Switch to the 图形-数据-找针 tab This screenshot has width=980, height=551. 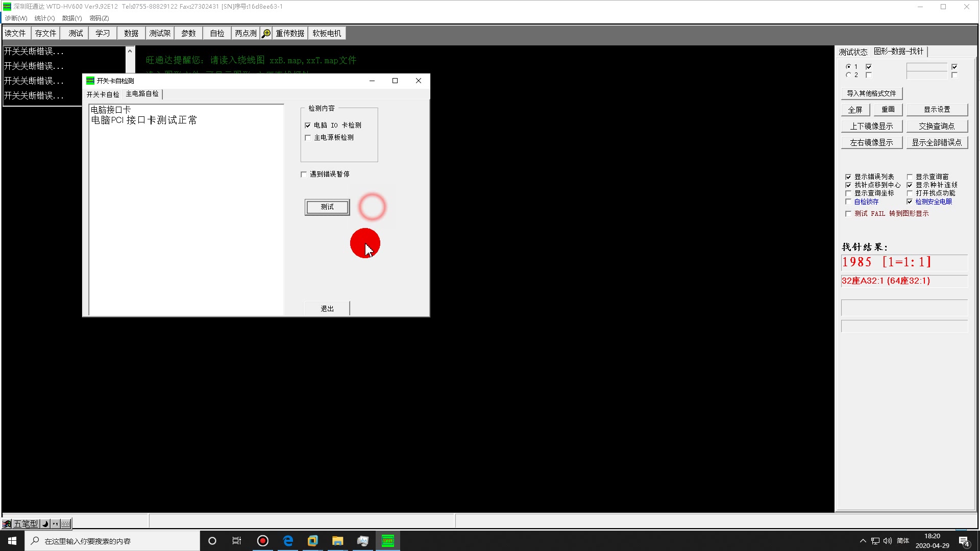(899, 51)
